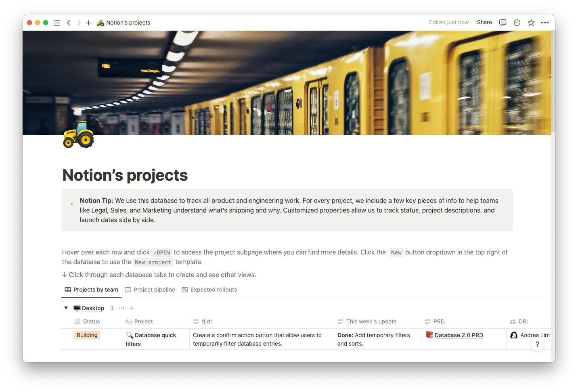Open the sidebar hamburger menu

(57, 23)
